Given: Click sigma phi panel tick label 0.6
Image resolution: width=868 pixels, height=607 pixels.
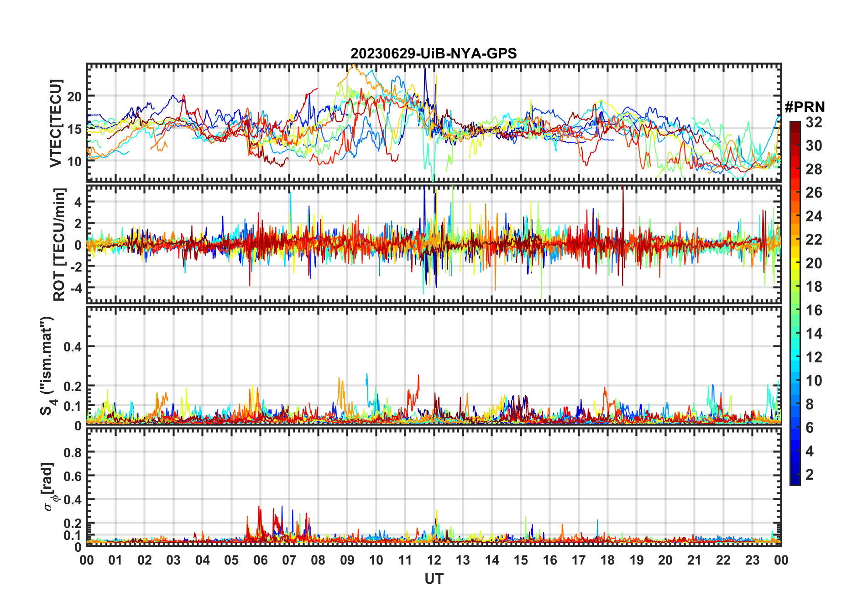Looking at the screenshot, I should pyautogui.click(x=73, y=476).
